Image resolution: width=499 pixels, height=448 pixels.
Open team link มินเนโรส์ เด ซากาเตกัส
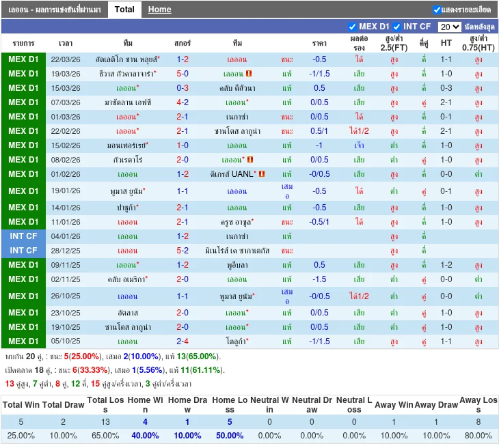(x=237, y=251)
